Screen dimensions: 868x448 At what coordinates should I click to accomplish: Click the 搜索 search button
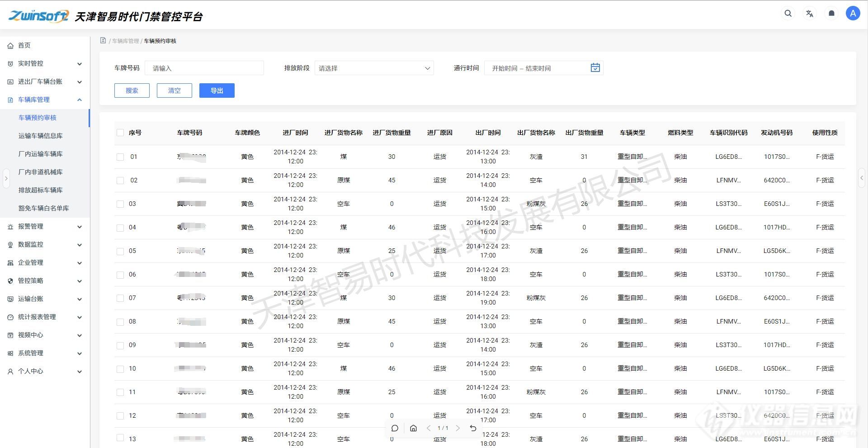[x=132, y=91]
